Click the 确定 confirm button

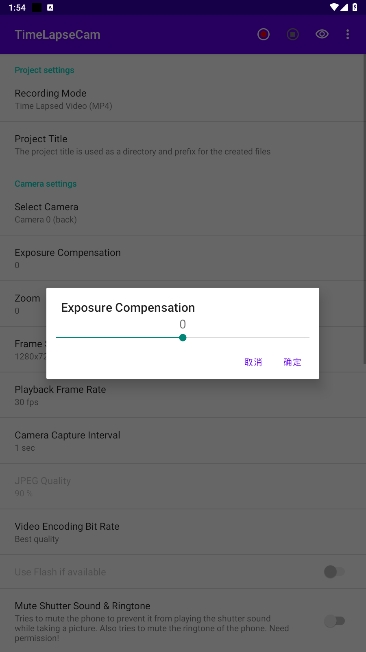click(292, 362)
